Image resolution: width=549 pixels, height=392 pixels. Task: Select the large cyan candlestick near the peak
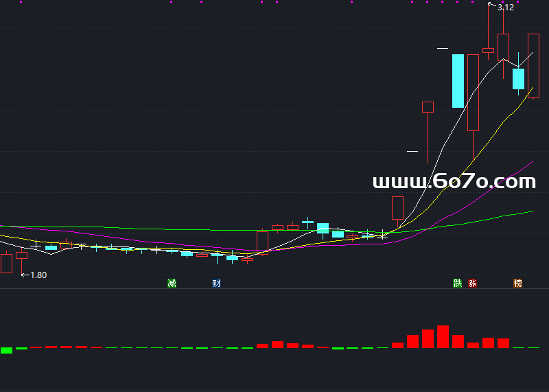(x=458, y=81)
